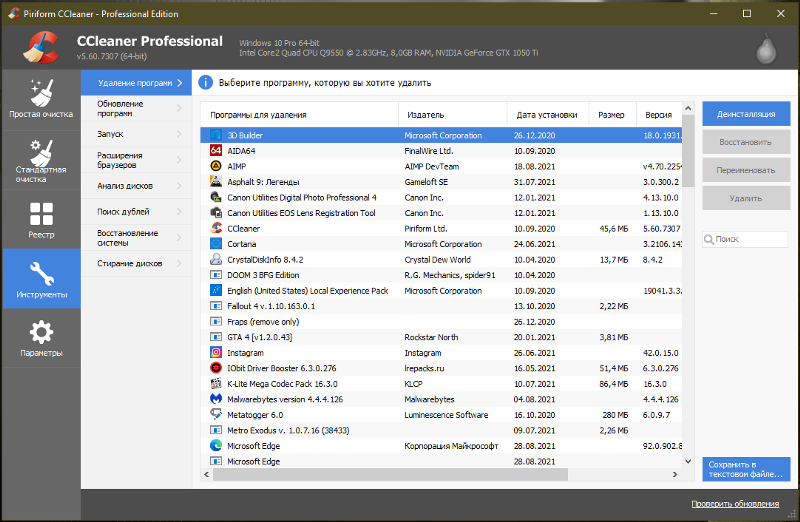Click Сохранить в текстовом файле button

(x=746, y=469)
